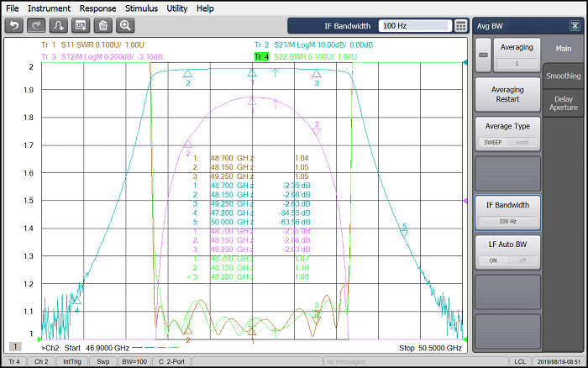588x368 pixels.
Task: Click the BW=100 status bar entry
Action: point(134,361)
